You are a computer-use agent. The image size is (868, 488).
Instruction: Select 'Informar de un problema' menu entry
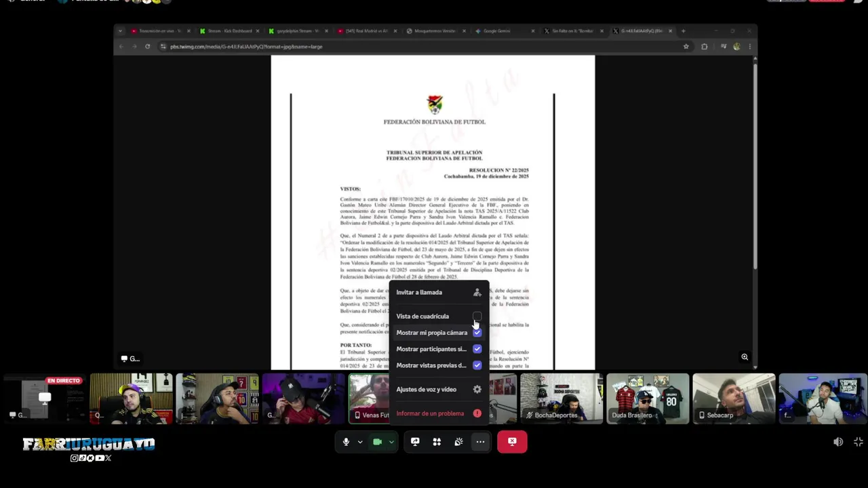[x=439, y=413]
